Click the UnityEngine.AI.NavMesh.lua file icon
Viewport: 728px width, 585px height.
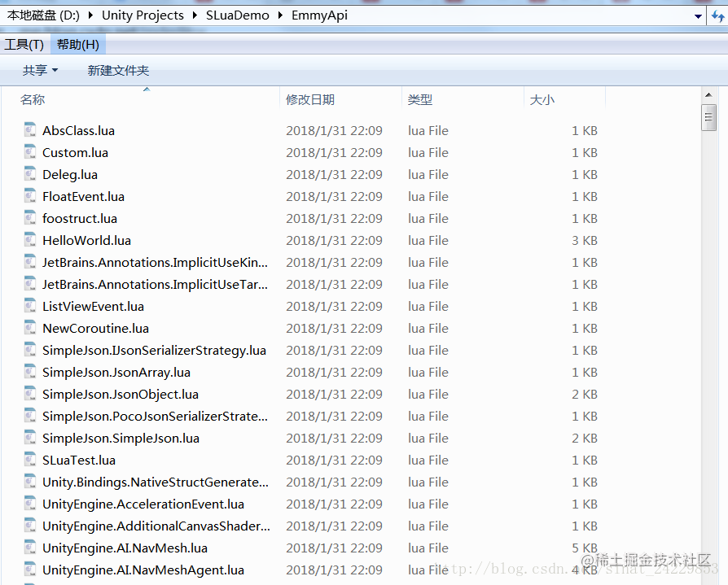29,548
